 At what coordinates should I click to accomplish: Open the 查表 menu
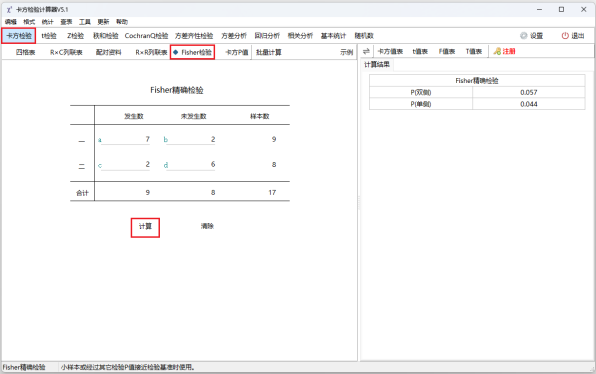(66, 22)
